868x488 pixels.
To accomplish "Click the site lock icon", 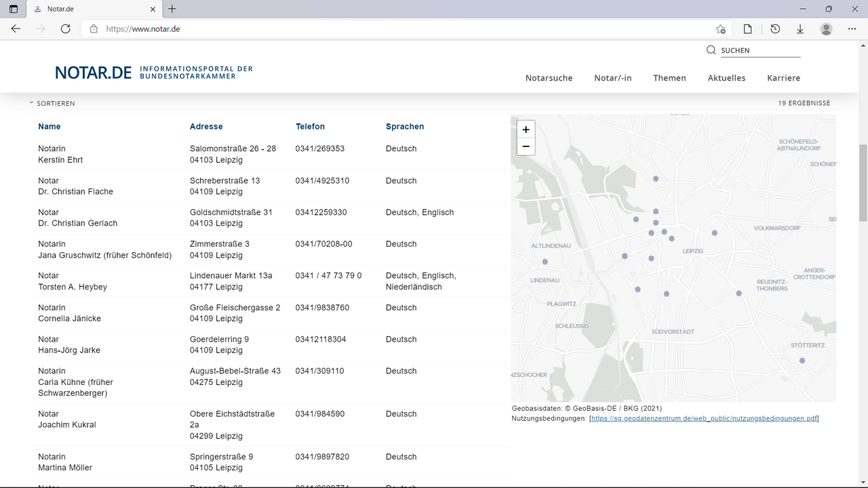I will [94, 28].
